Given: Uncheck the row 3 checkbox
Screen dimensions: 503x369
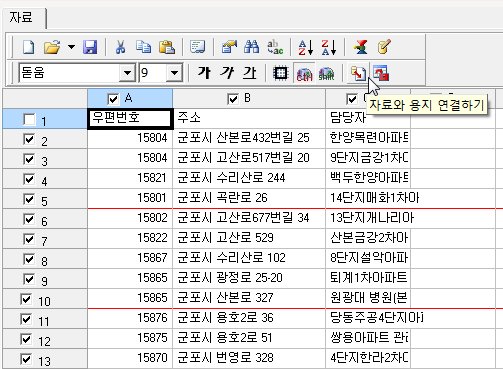Looking at the screenshot, I should pyautogui.click(x=29, y=159).
